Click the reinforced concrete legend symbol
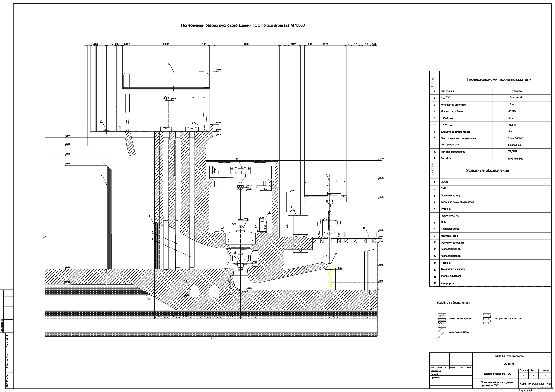 click(442, 333)
